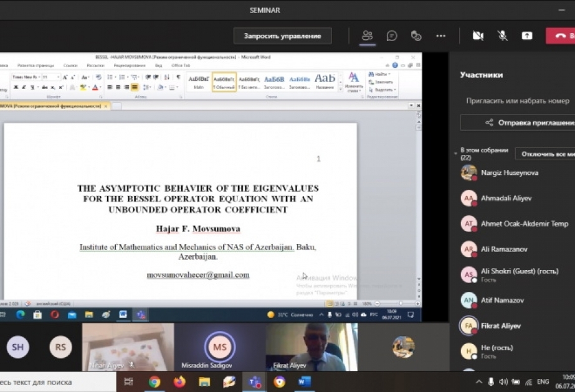Expand the Word styles gallery

[x=340, y=89]
